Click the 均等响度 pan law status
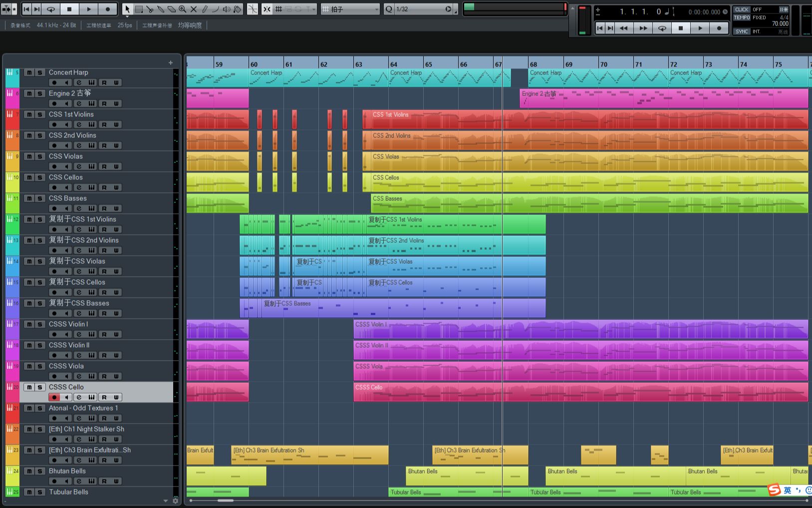 [x=190, y=25]
